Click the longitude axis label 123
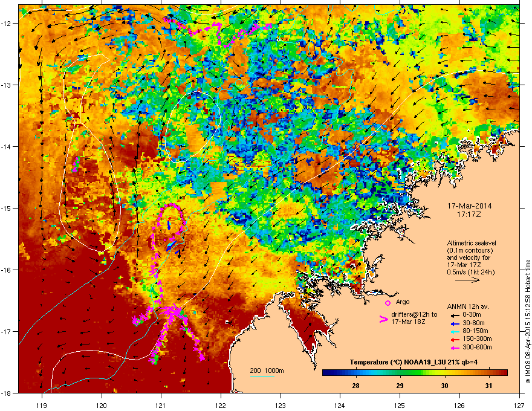This screenshot has height=411, width=532. point(281,405)
